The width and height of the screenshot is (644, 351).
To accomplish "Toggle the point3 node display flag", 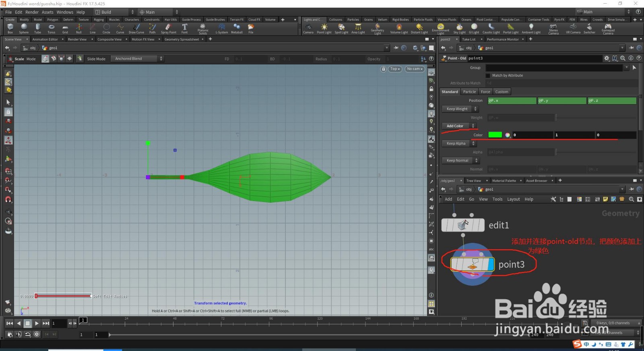I will (x=491, y=264).
